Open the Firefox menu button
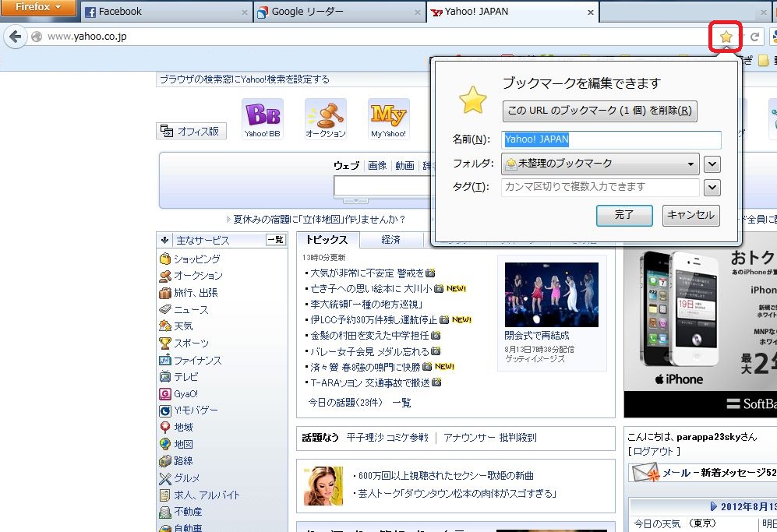777x532 pixels. coord(38,8)
